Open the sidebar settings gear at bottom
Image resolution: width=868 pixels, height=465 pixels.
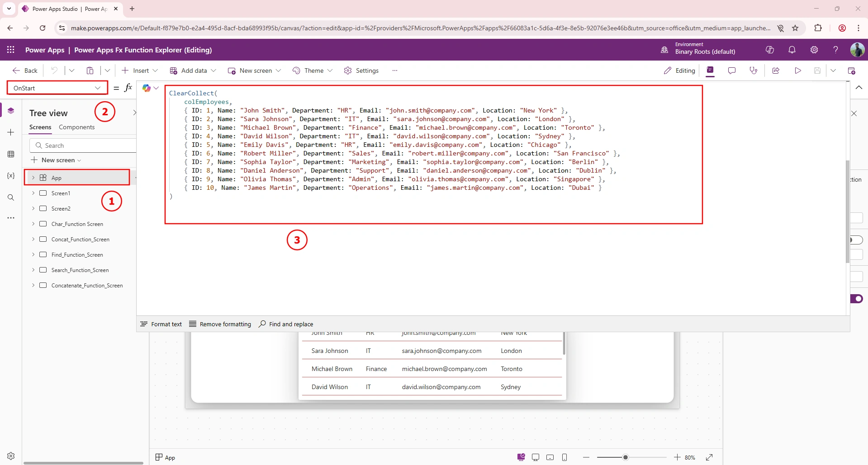point(11,456)
